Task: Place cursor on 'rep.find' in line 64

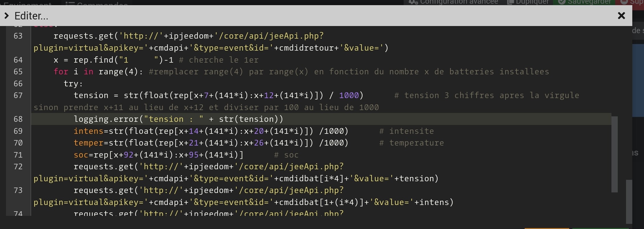Action: pos(94,60)
